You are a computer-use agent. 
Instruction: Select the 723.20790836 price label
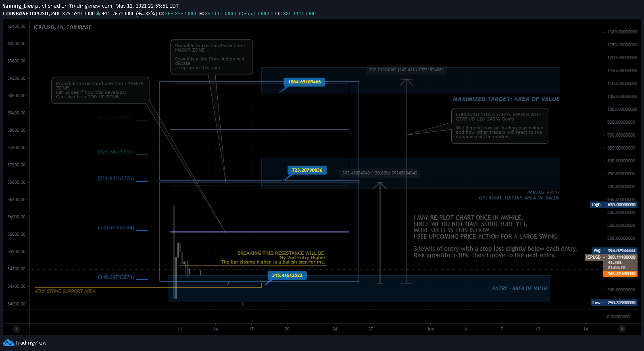point(307,170)
